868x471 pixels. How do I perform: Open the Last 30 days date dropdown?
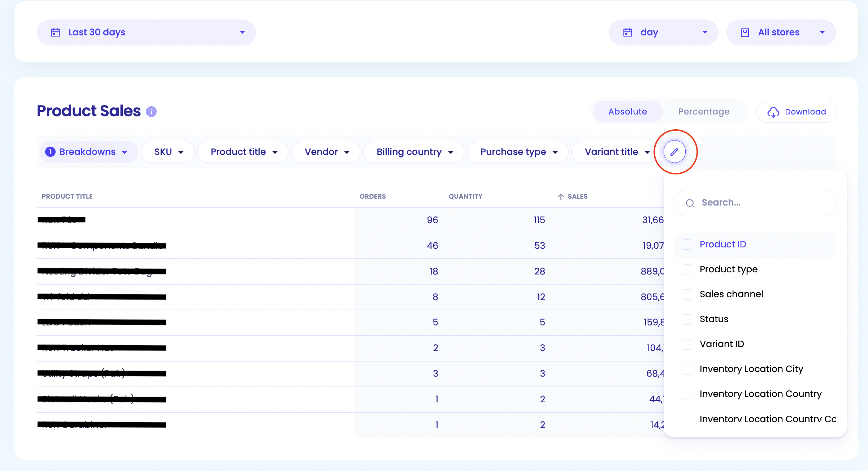146,33
